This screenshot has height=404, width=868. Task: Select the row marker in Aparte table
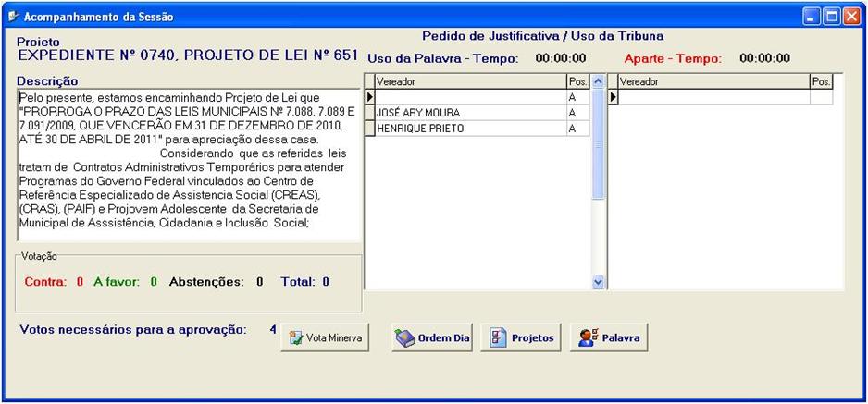point(612,97)
